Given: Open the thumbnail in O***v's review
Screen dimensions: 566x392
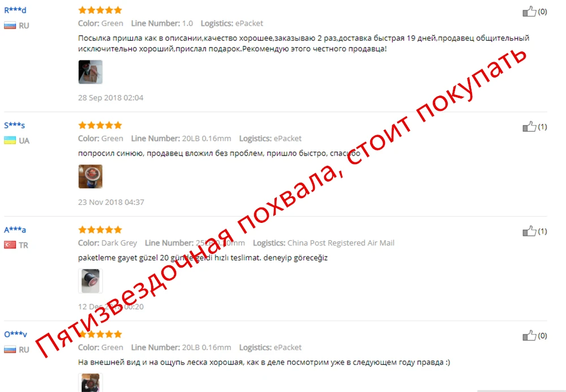Looking at the screenshot, I should pos(90,382).
